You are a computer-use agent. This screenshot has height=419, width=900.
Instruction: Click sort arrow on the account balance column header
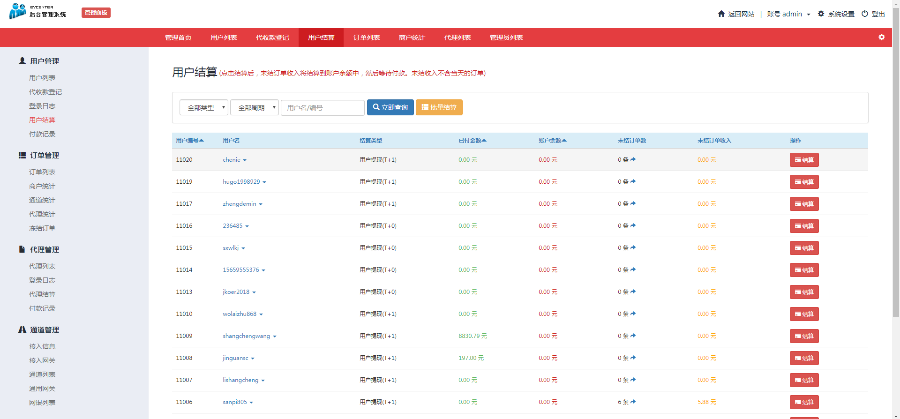pyautogui.click(x=564, y=141)
